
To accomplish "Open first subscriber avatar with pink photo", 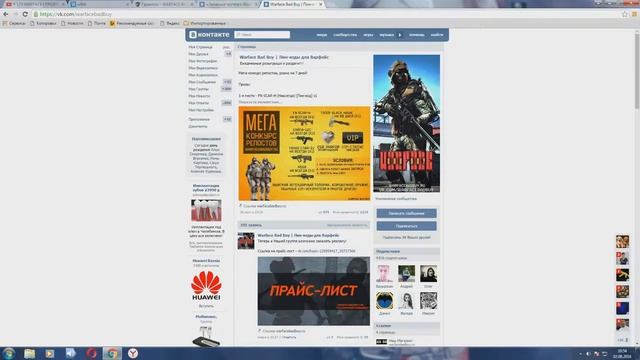I will [x=384, y=273].
